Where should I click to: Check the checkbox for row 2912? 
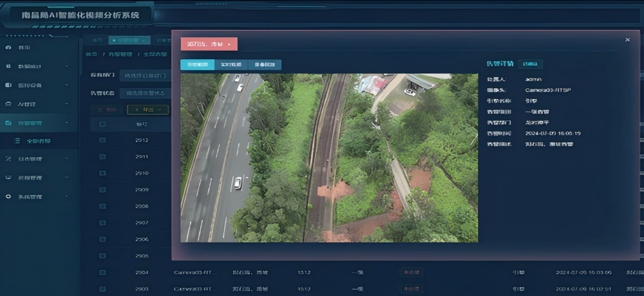coord(102,140)
